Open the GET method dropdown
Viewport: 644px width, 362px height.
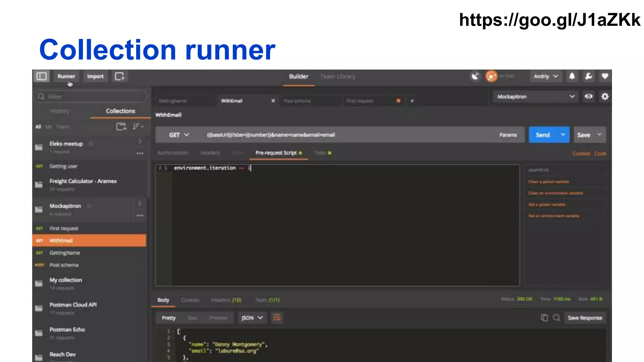tap(179, 135)
